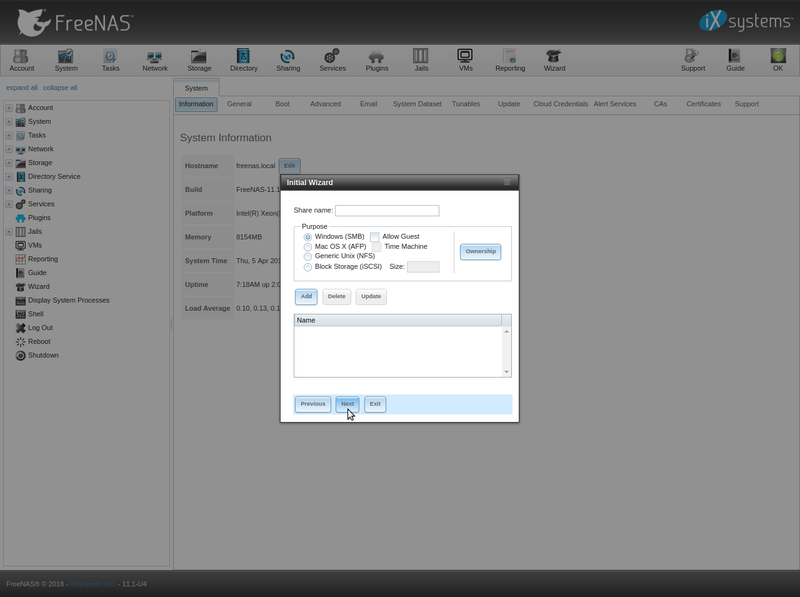Click the iSCSI Size input field
The height and width of the screenshot is (597, 800).
coord(423,267)
